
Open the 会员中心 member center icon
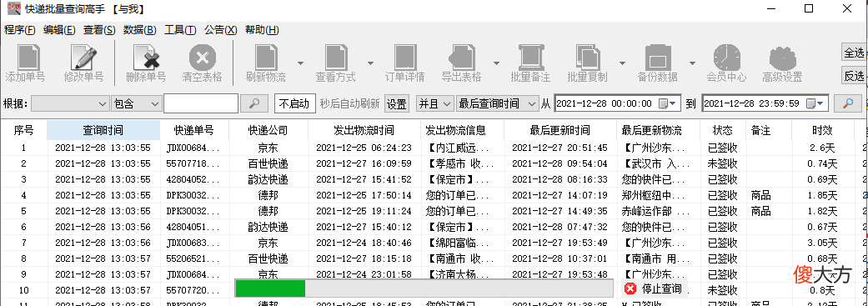tap(726, 58)
